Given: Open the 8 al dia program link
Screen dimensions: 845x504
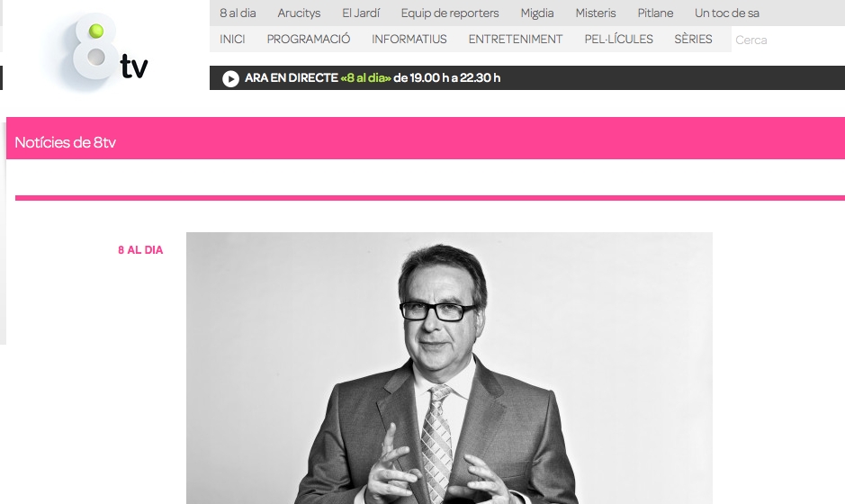Looking at the screenshot, I should (238, 13).
